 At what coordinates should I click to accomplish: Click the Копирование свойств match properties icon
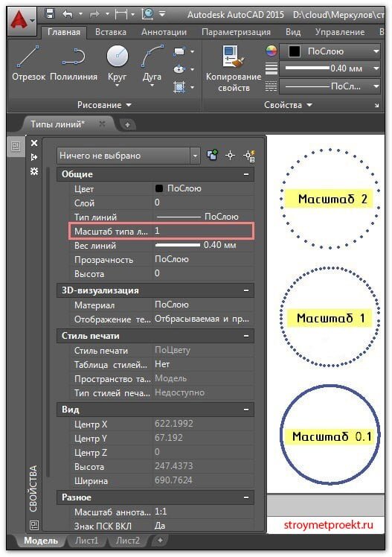tap(234, 69)
